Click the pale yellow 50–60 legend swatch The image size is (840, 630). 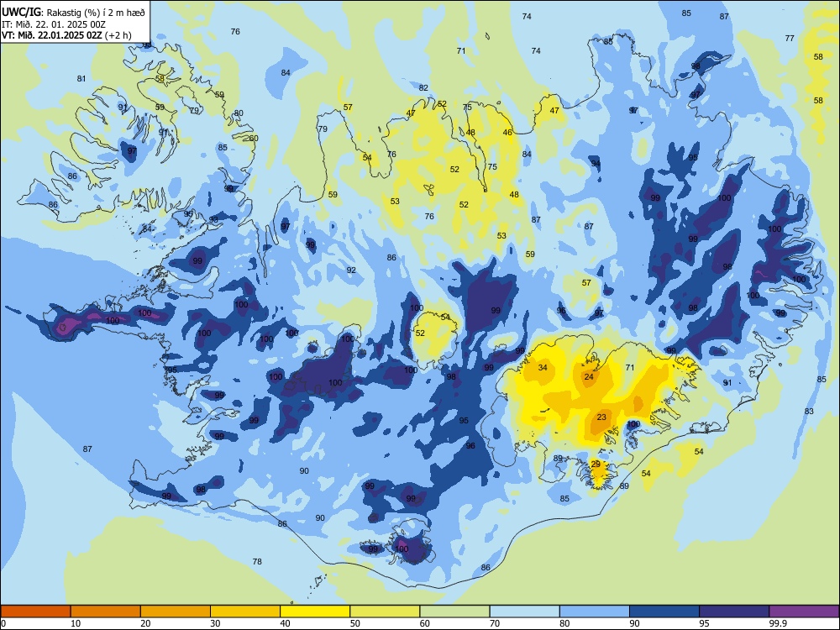386,612
